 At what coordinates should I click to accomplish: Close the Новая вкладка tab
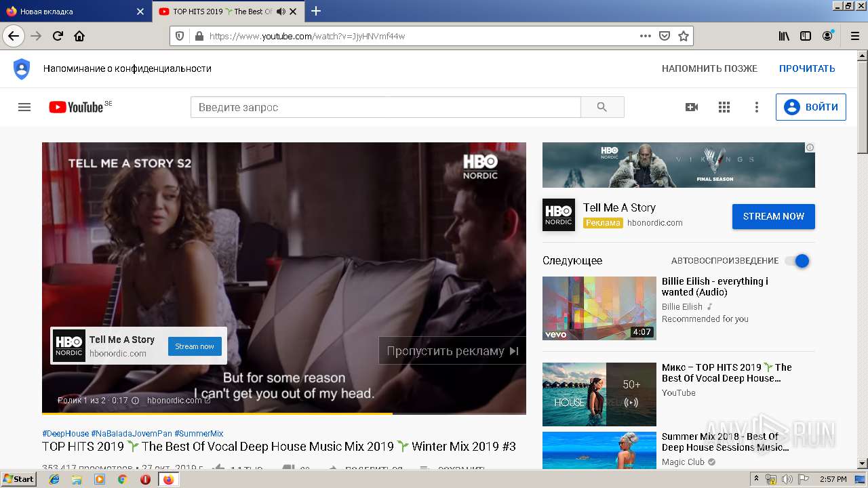pos(140,12)
